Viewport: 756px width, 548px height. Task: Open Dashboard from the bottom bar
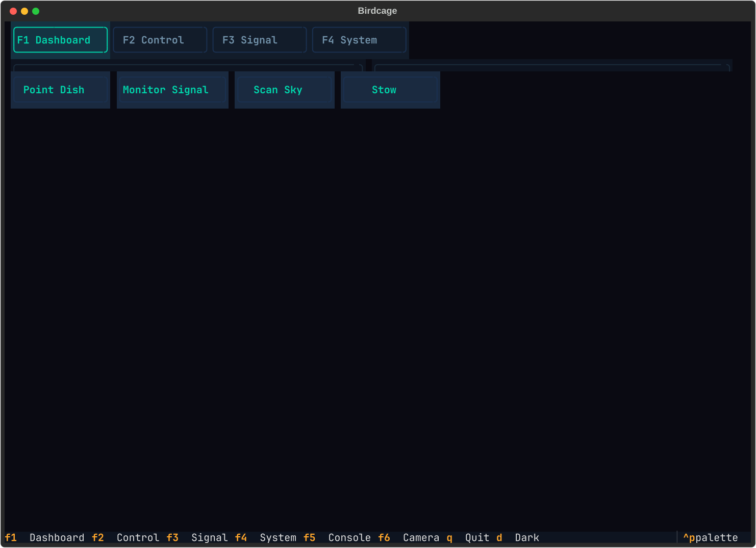pyautogui.click(x=57, y=537)
